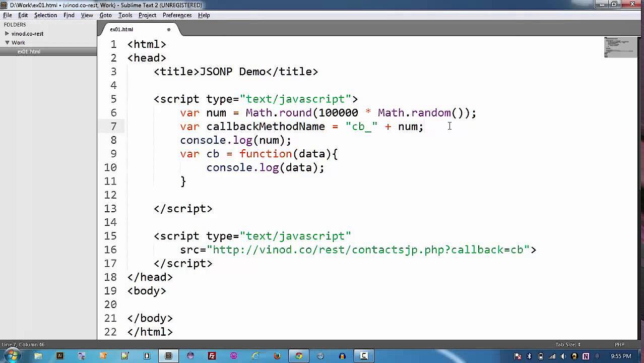Expand the vinod.co-rest folder
The height and width of the screenshot is (363, 644).
(7, 34)
